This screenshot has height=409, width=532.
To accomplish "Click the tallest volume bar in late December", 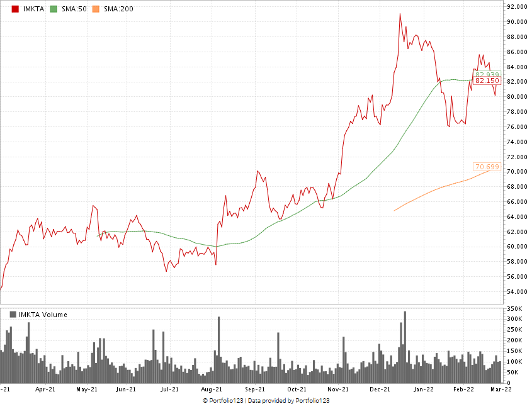I will pos(405,347).
